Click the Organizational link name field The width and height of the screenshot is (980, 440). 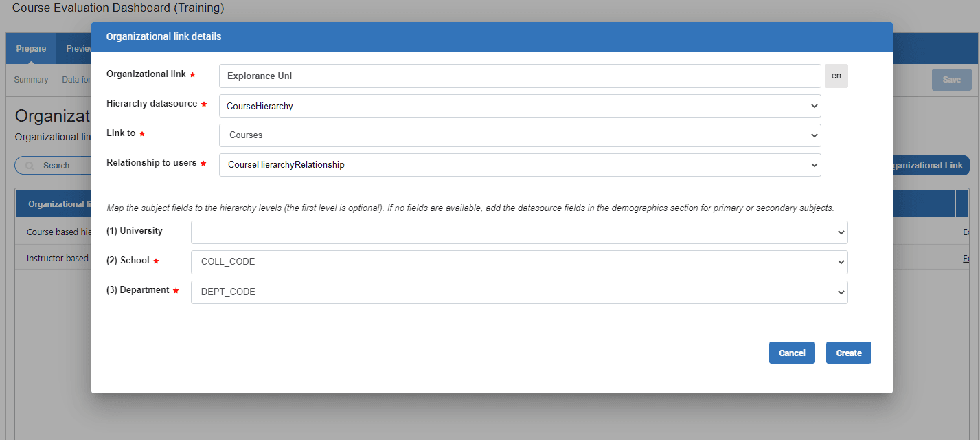(520, 76)
